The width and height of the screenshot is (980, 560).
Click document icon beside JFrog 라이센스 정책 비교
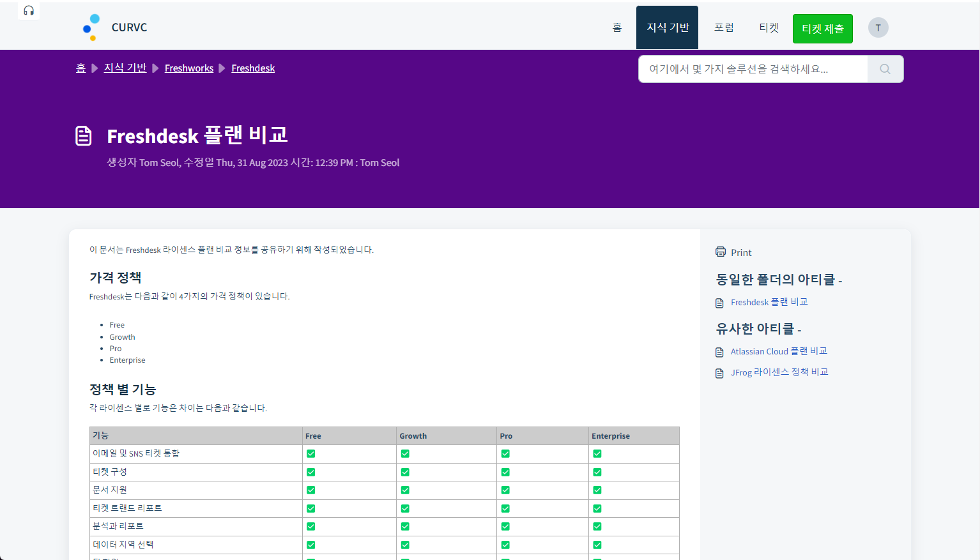pyautogui.click(x=719, y=373)
